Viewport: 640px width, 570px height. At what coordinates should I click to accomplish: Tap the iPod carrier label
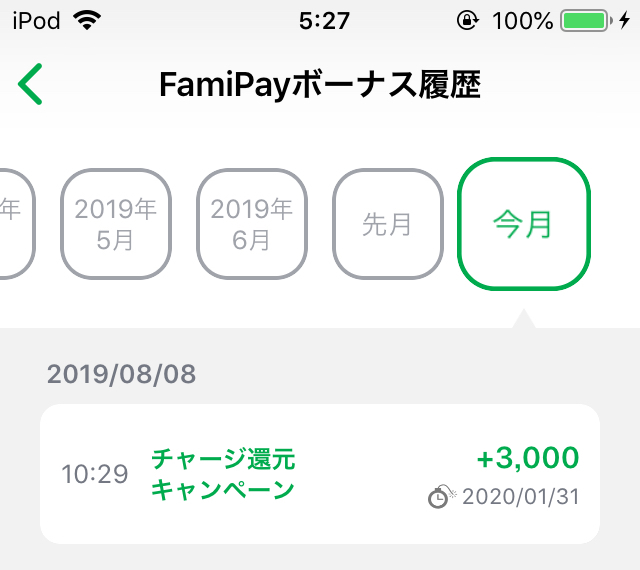click(36, 20)
